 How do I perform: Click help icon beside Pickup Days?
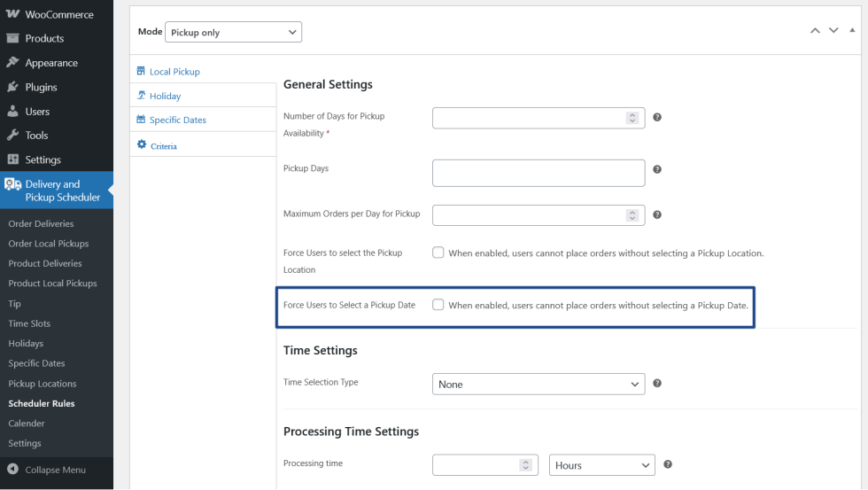point(657,169)
